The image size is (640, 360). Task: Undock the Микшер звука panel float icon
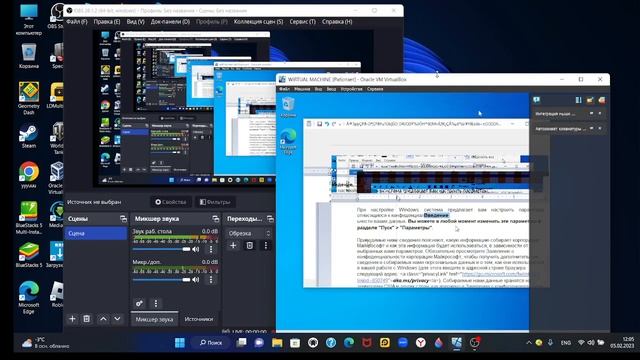[x=216, y=219]
